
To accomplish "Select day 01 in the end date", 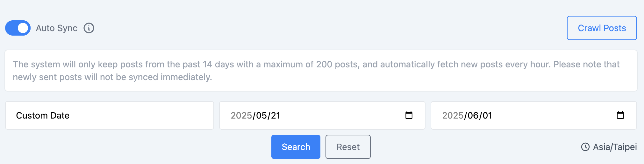I will click(x=487, y=115).
